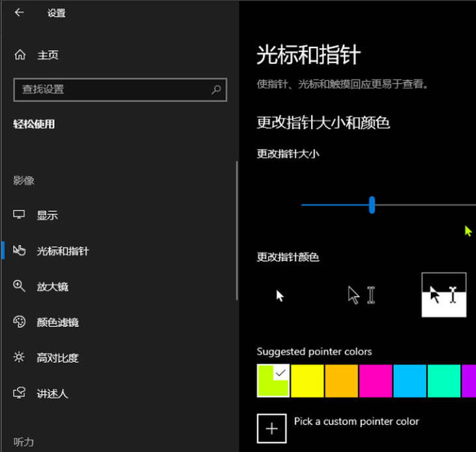Viewport: 476px width, 452px height.
Task: Click 'Suggested pointer colors' text
Action: click(x=314, y=352)
